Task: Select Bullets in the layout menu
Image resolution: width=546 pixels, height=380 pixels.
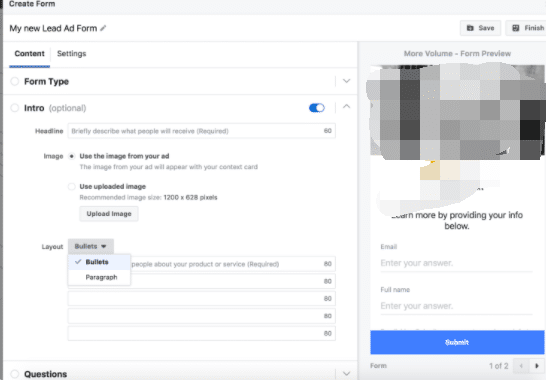Action: [x=99, y=262]
